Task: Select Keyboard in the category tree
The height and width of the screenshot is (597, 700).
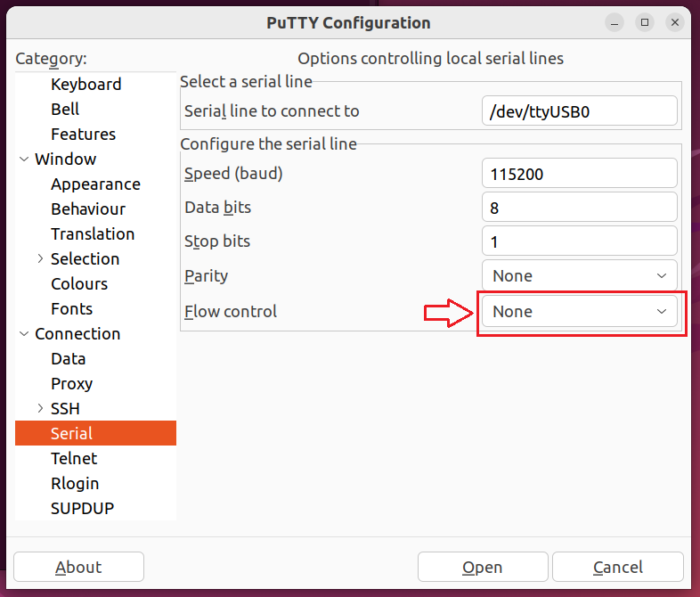Action: point(85,85)
